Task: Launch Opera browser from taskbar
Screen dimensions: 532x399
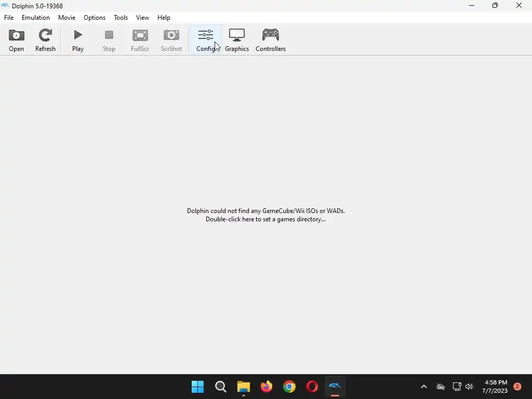Action: (312, 387)
